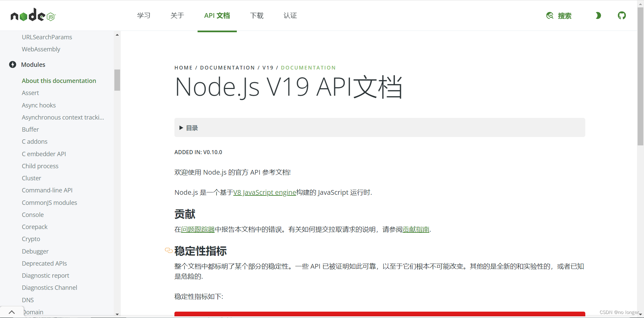Click the 搜索 search label
Screen dimensions: 644x318
[565, 16]
